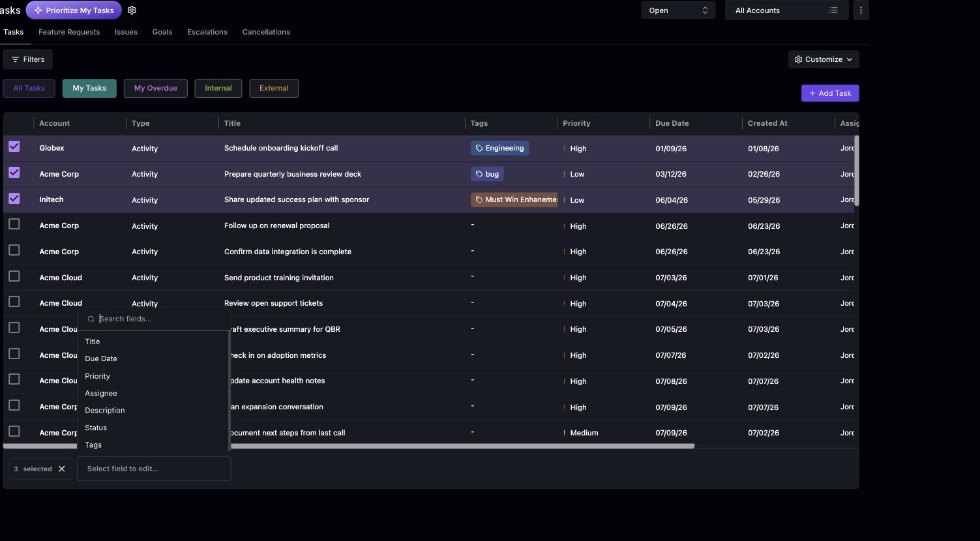The image size is (980, 541).
Task: Check the row due 07/05/26
Action: pyautogui.click(x=14, y=328)
